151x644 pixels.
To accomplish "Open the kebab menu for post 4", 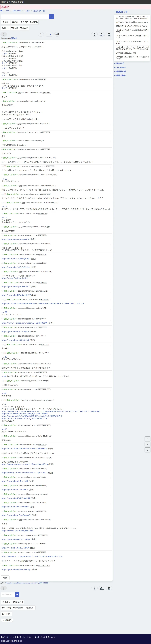I will (x=110, y=102).
